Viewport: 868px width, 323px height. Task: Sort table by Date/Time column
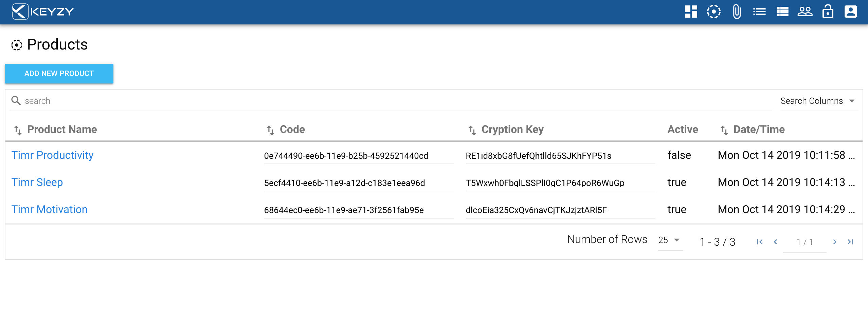[x=759, y=129]
